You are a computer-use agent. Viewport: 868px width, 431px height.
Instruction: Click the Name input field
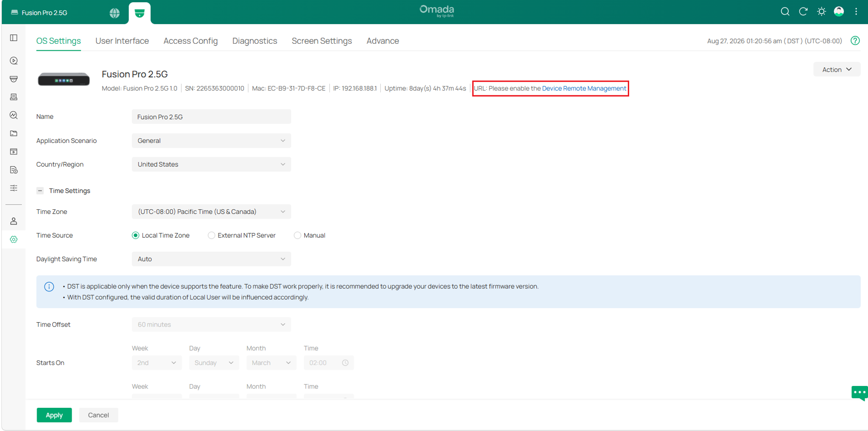(x=211, y=117)
